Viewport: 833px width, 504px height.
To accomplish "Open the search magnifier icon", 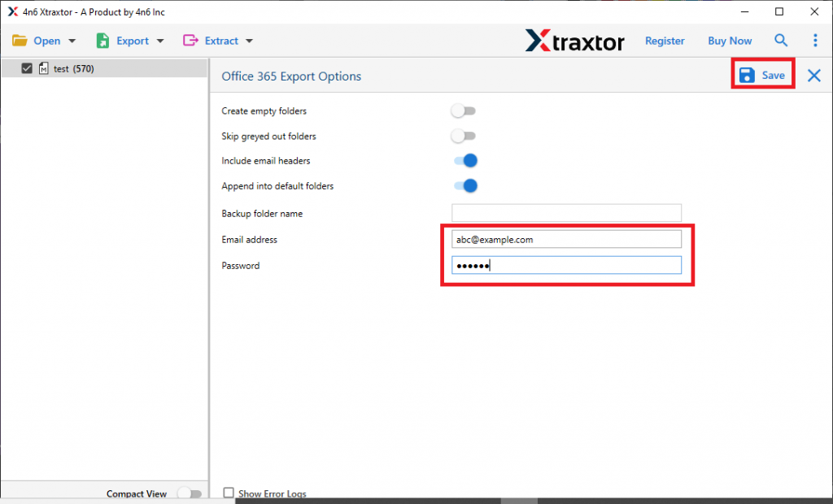I will click(x=781, y=40).
